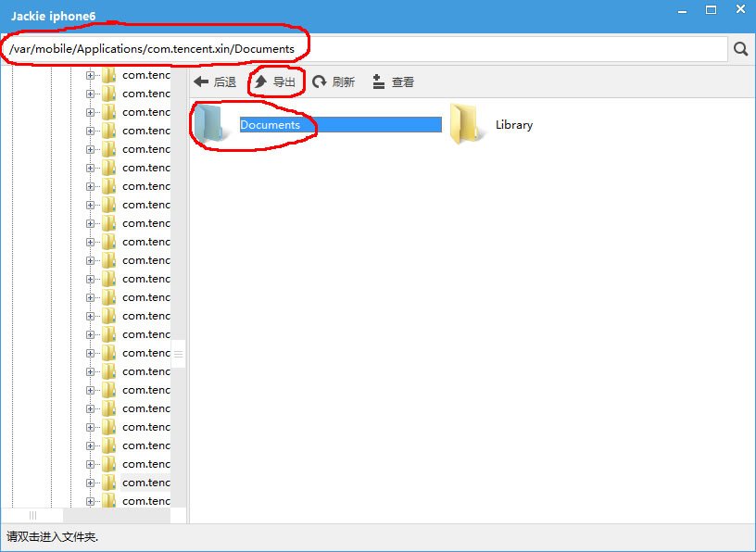The width and height of the screenshot is (756, 552).
Task: Select the last com.tenc tree item label
Action: (x=145, y=501)
